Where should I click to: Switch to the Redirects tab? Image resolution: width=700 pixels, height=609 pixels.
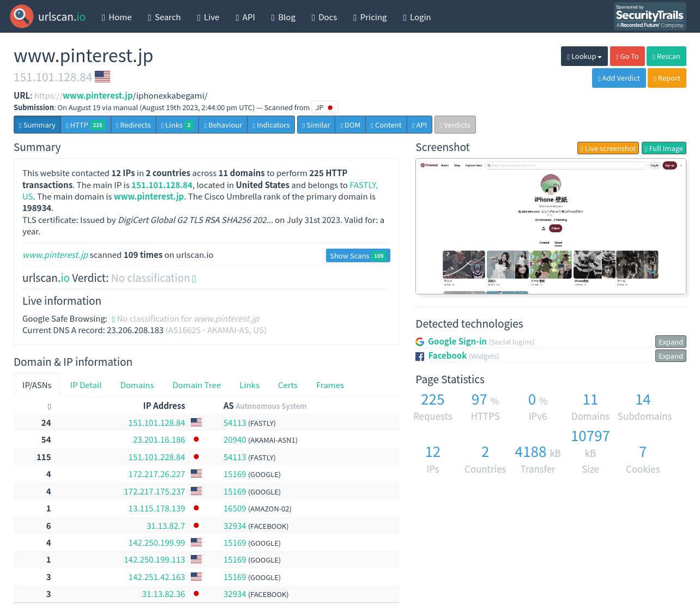[x=134, y=125]
